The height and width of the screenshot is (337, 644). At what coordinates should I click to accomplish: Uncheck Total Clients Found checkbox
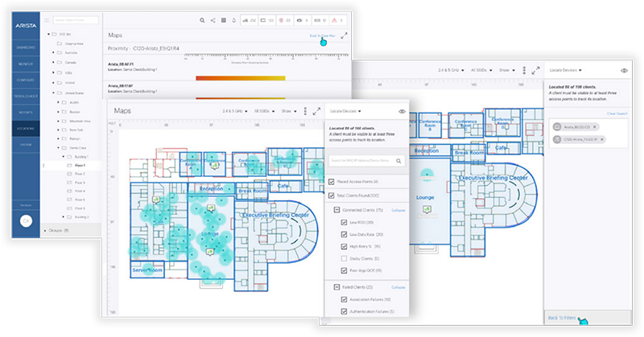click(332, 195)
